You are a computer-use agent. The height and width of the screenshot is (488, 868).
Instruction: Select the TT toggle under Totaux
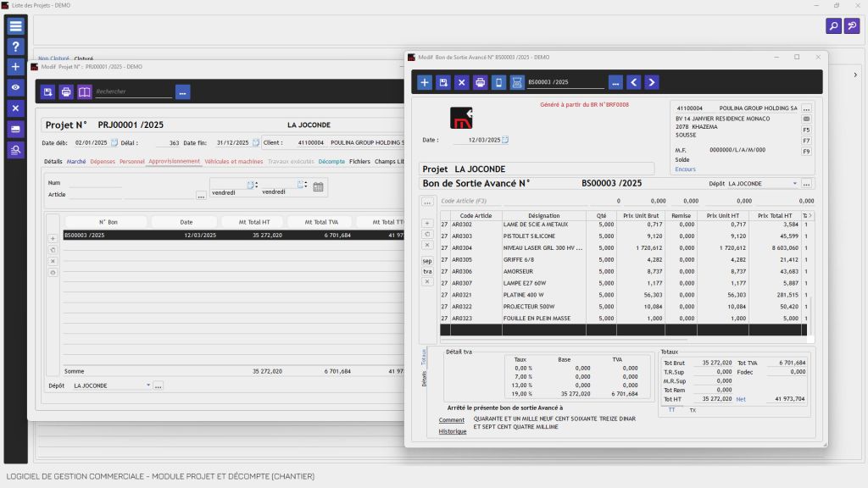pyautogui.click(x=672, y=409)
